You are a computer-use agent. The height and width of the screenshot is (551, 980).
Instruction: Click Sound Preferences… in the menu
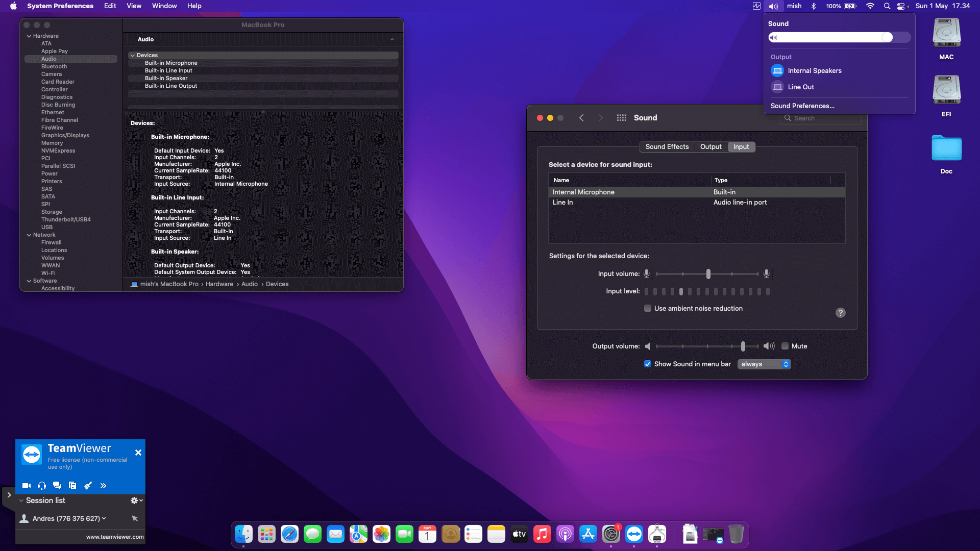[x=802, y=106]
